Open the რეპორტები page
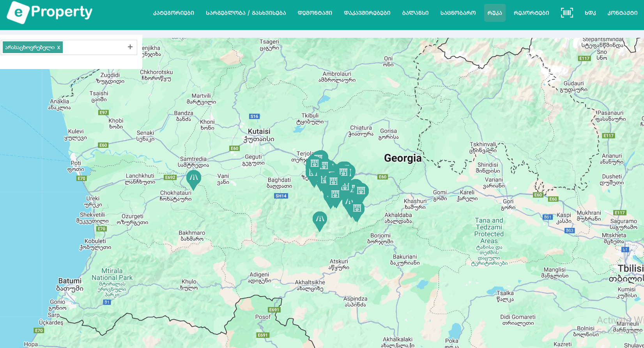This screenshot has width=644, height=348. click(531, 13)
